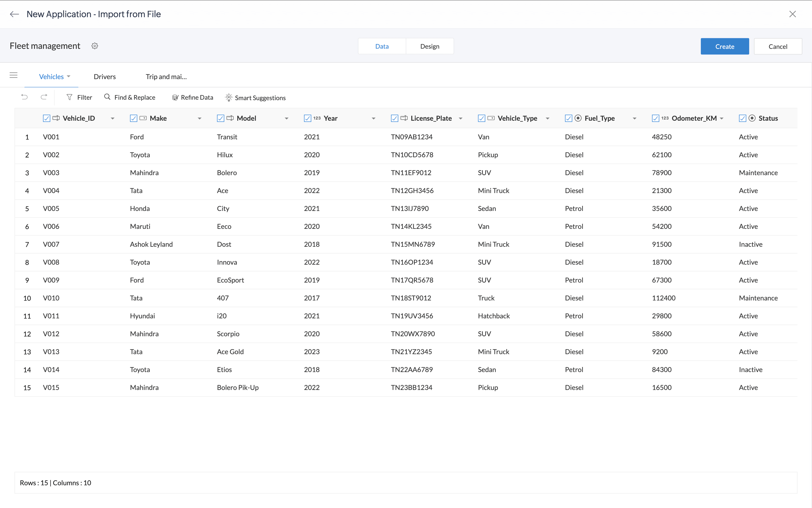Click the Status radio type icon
812x508 pixels.
[x=752, y=118]
